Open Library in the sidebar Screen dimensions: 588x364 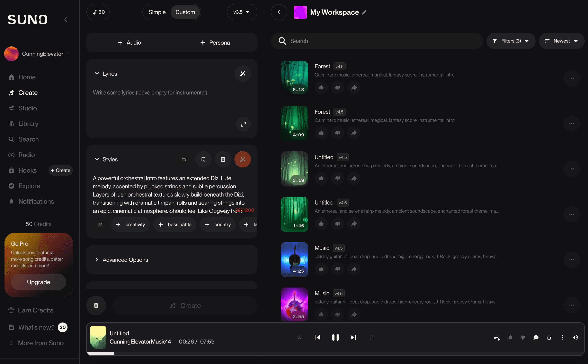pyautogui.click(x=28, y=124)
